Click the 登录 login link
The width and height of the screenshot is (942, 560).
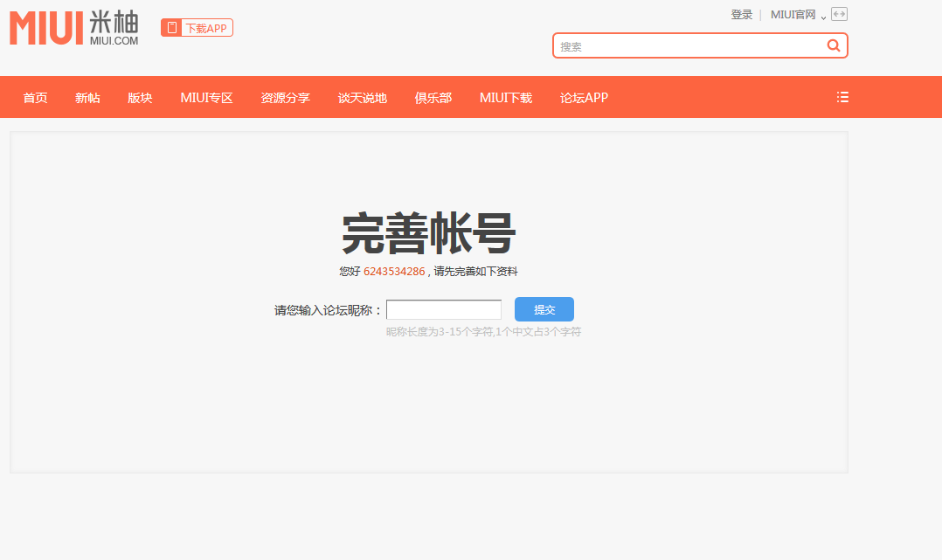click(x=741, y=15)
